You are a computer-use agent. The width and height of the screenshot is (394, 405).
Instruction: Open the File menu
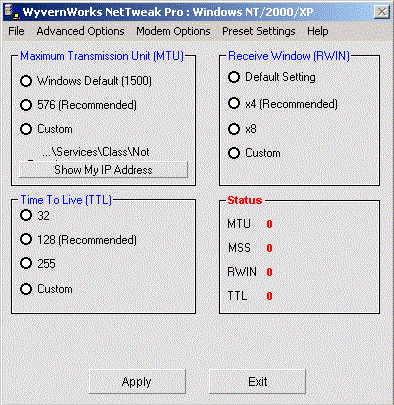(16, 31)
